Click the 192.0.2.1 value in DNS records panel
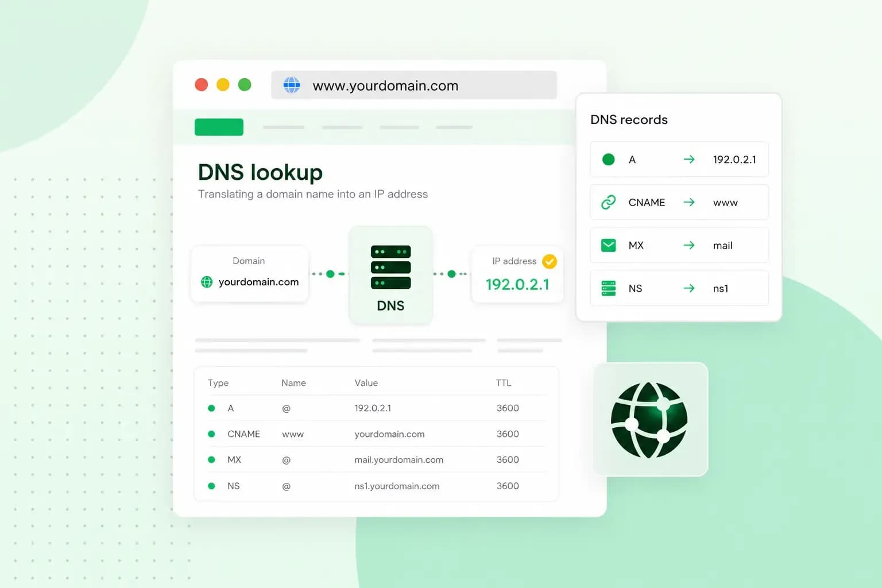This screenshot has height=588, width=882. pyautogui.click(x=734, y=160)
